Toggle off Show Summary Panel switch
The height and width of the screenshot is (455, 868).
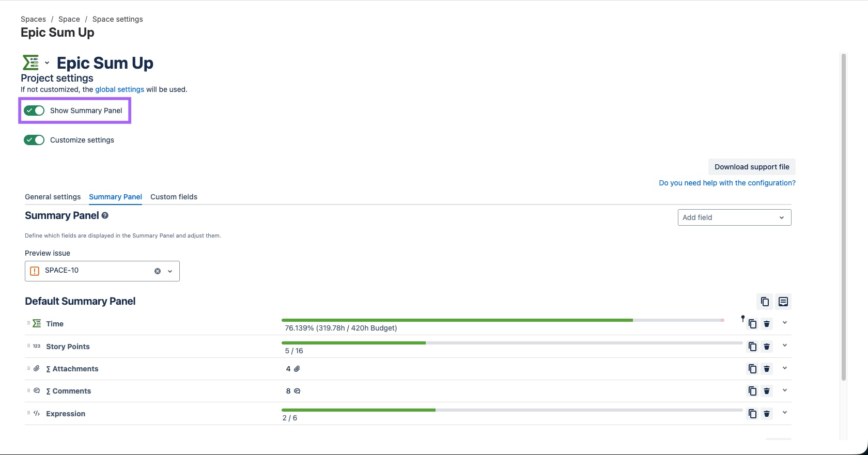pyautogui.click(x=34, y=111)
